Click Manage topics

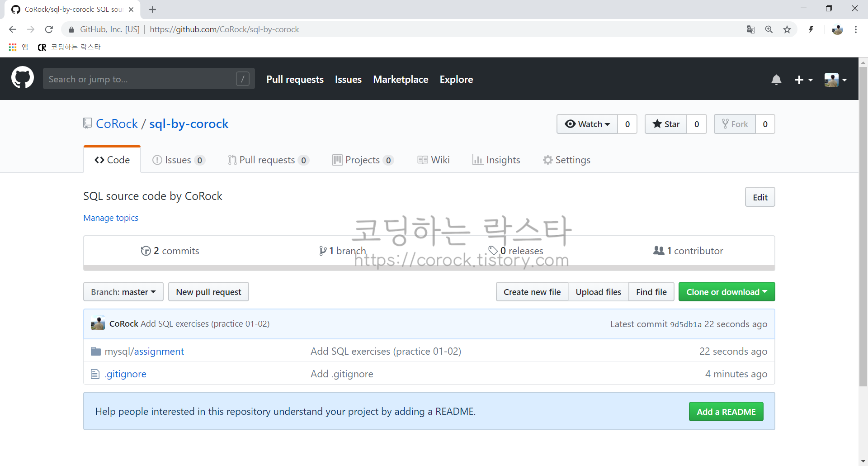[x=111, y=218]
